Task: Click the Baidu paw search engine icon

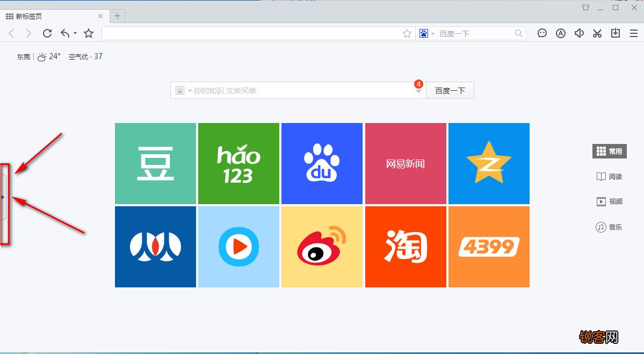Action: (x=424, y=34)
